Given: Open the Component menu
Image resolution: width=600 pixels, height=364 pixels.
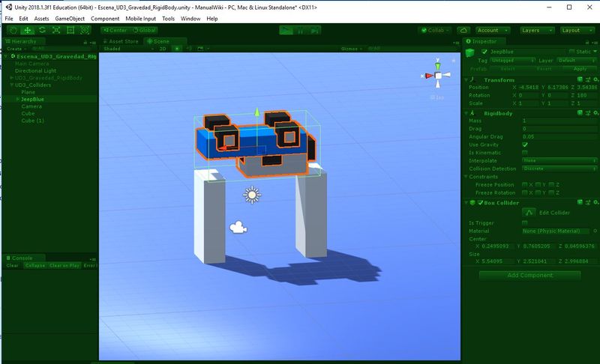Looking at the screenshot, I should click(105, 18).
